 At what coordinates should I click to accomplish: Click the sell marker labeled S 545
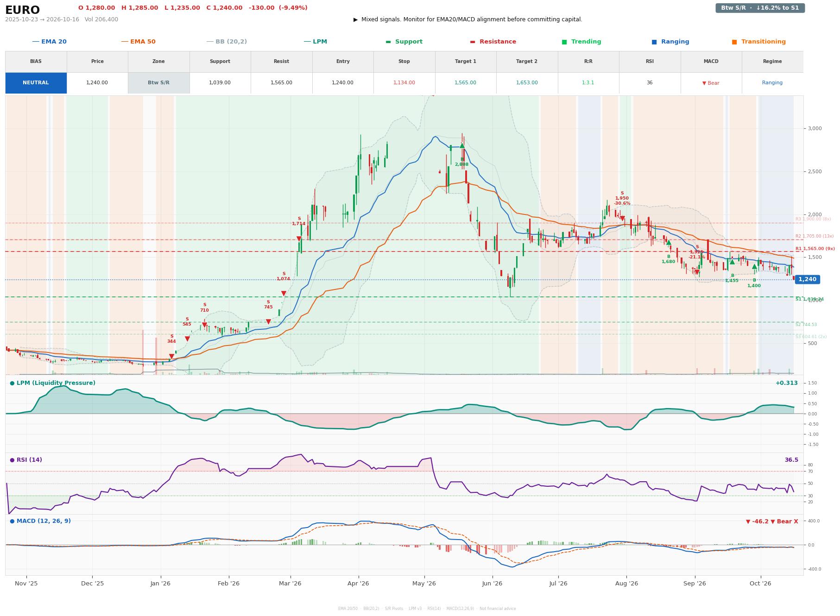(187, 339)
